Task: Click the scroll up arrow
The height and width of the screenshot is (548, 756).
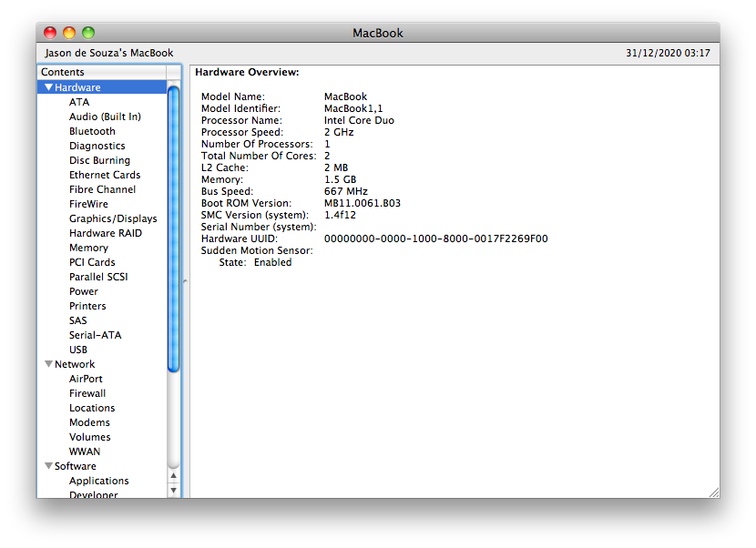Action: tap(174, 476)
